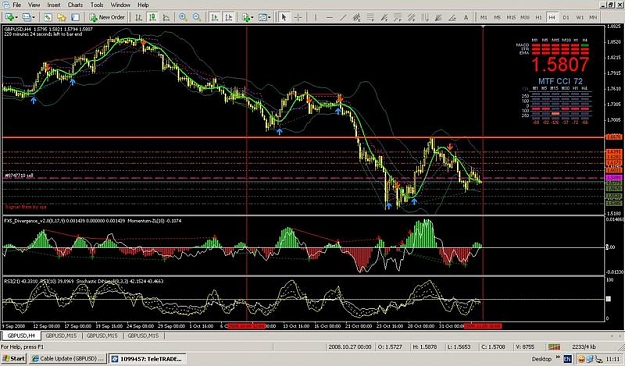
Task: Select the first GBPUSD,M15 chart tab
Action: coord(61,335)
